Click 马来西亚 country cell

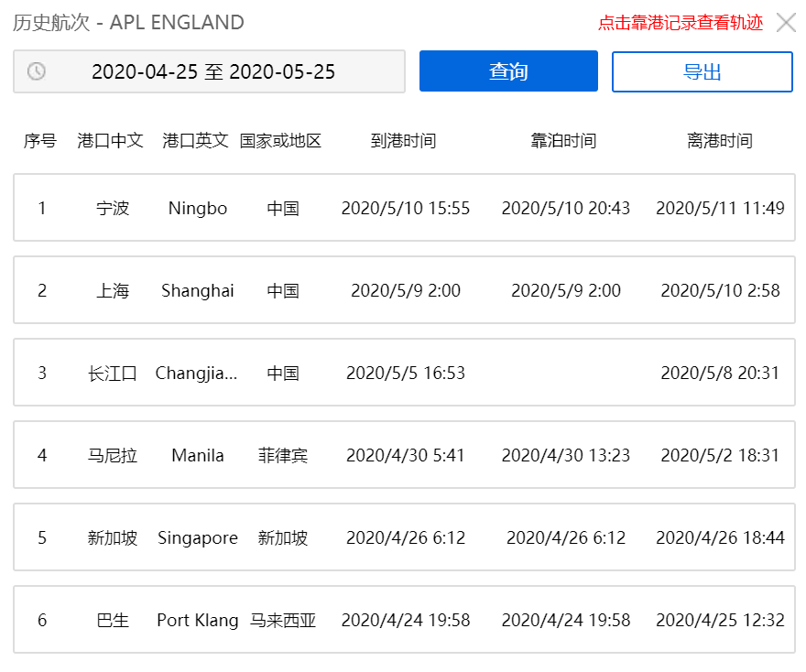click(x=283, y=620)
